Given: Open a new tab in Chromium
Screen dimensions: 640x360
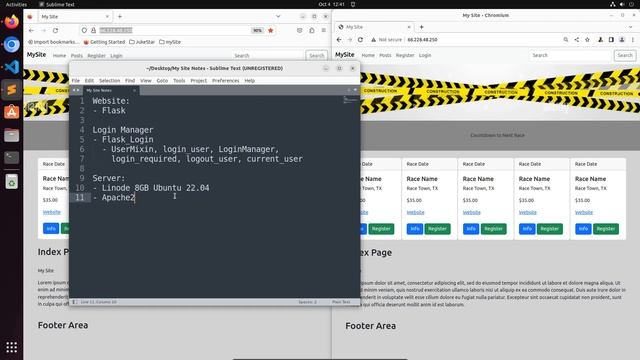Looking at the screenshot, I should point(422,27).
